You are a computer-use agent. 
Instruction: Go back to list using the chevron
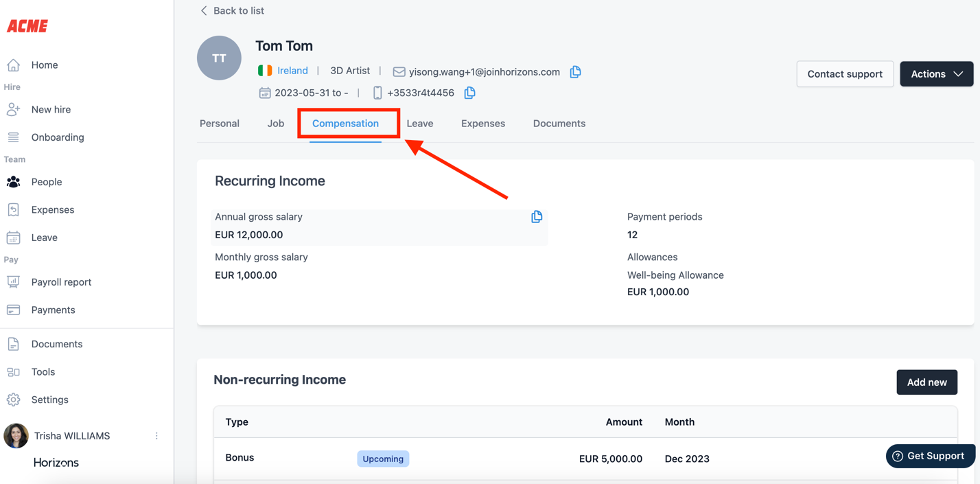tap(204, 11)
